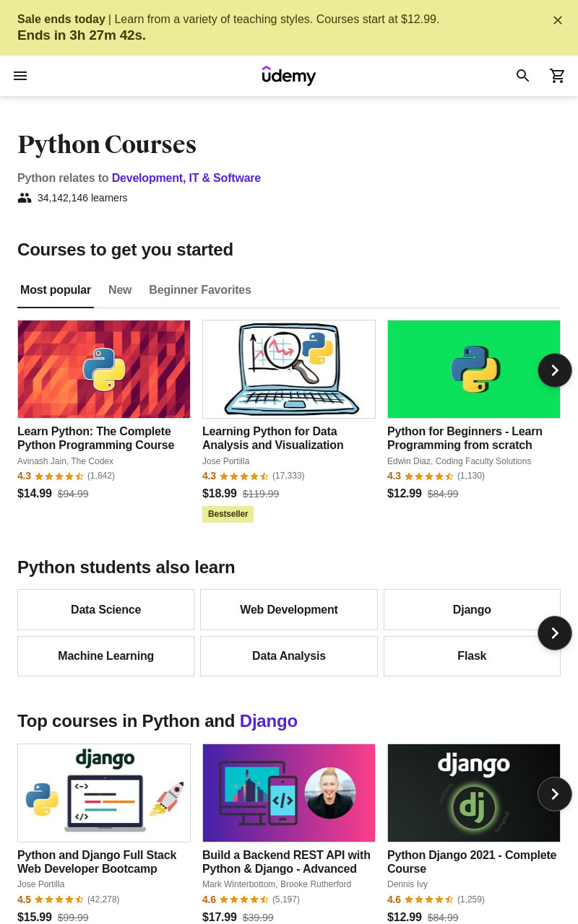Open search with the magnifier icon
The width and height of the screenshot is (578, 924).
coord(523,76)
